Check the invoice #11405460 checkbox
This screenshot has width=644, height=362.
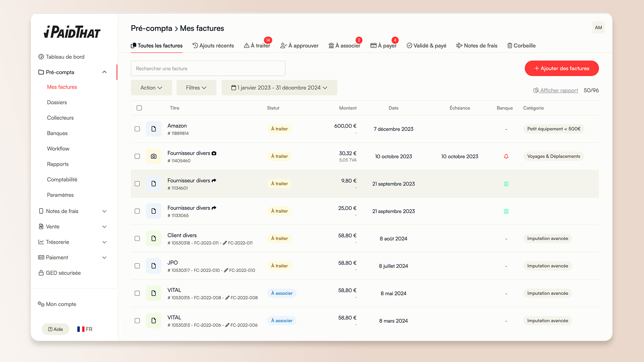pos(137,157)
